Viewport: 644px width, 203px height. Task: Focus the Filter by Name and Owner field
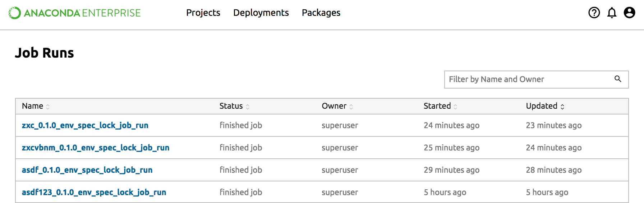click(528, 79)
